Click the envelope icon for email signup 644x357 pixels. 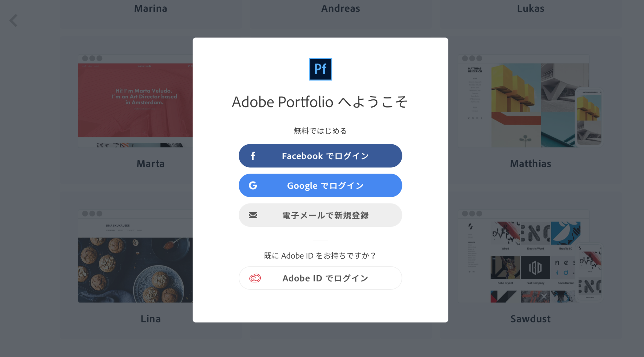pyautogui.click(x=253, y=215)
